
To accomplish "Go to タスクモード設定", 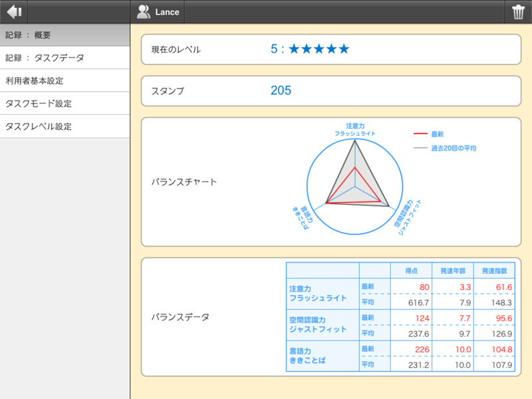I will pyautogui.click(x=65, y=103).
